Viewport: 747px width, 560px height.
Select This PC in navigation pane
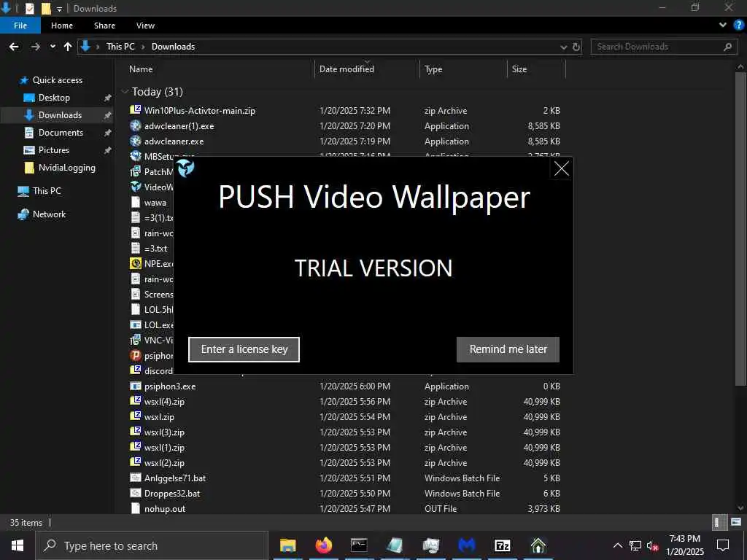[47, 191]
